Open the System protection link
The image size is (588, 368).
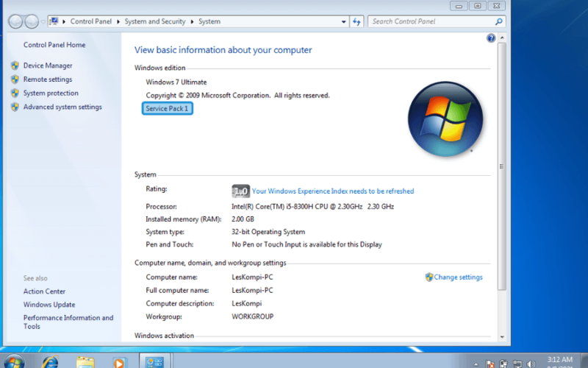[x=51, y=93]
